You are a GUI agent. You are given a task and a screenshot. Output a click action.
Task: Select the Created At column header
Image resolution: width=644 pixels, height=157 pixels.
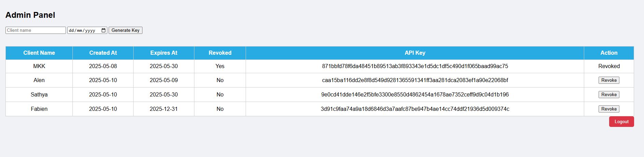coord(103,53)
